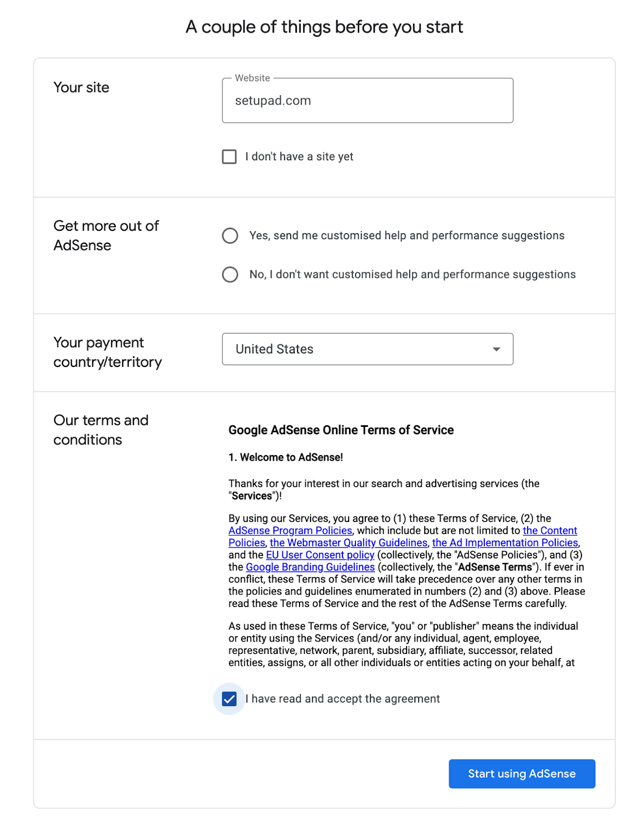The image size is (644, 835).
Task: Open the Ad Implementation Policies page
Action: click(x=505, y=543)
